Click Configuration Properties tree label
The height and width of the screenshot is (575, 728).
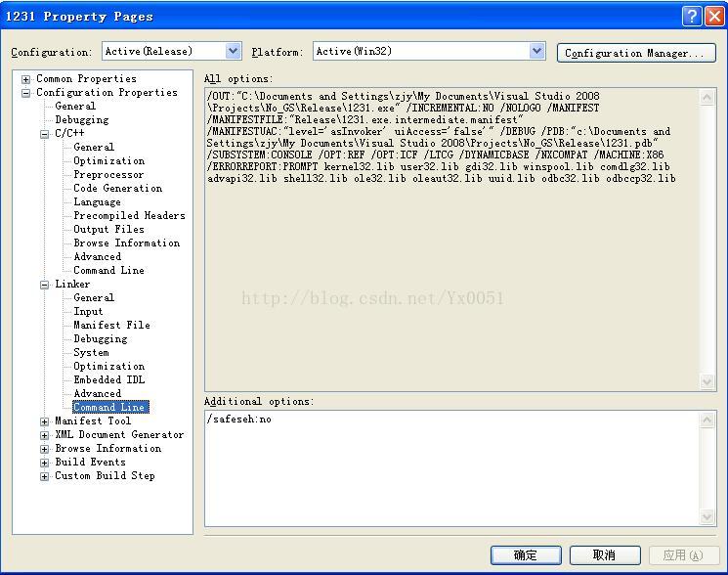pos(107,93)
